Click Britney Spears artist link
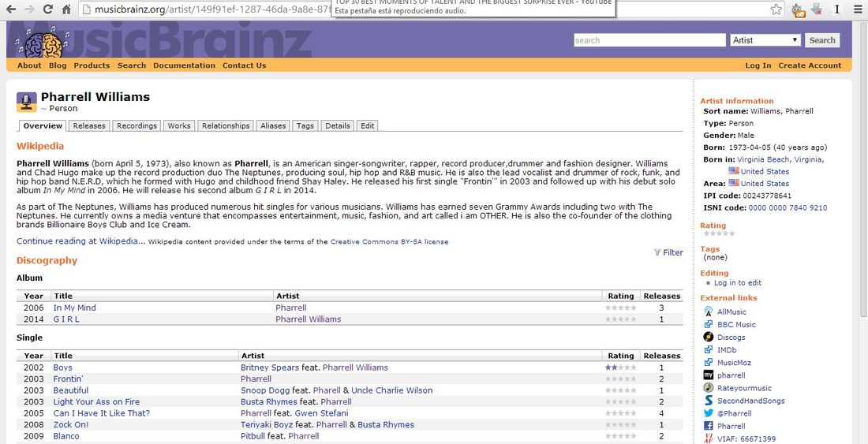 (x=270, y=368)
